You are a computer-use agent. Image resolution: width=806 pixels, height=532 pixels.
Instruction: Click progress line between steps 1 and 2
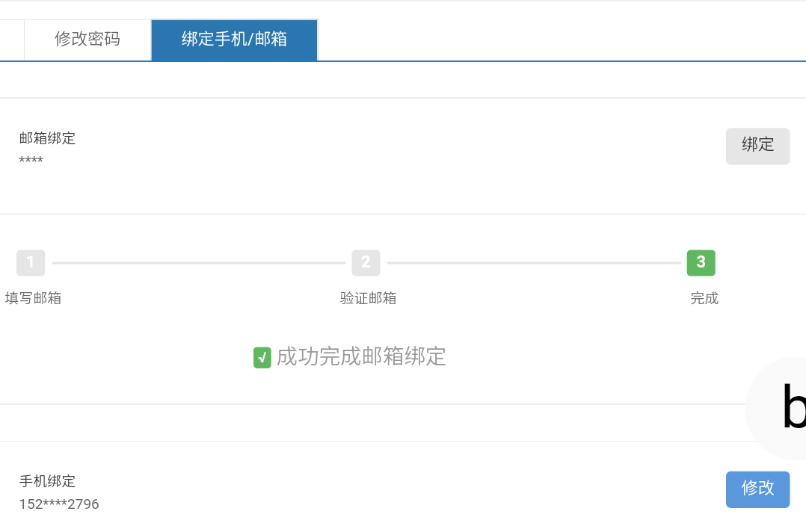(x=198, y=263)
